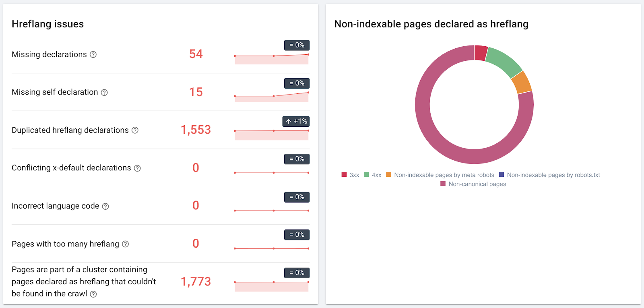
Task: Open help icon for Conflicting x-default declarations
Action: (137, 168)
